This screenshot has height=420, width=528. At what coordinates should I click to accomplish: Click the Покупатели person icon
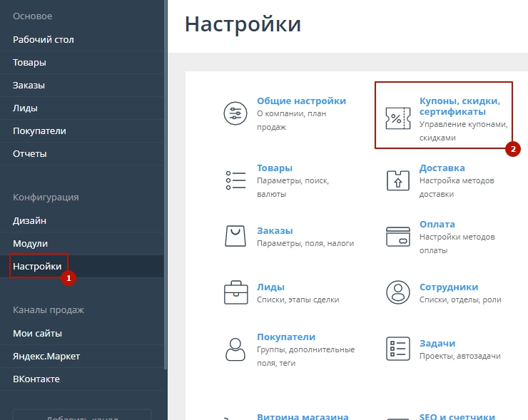point(235,349)
